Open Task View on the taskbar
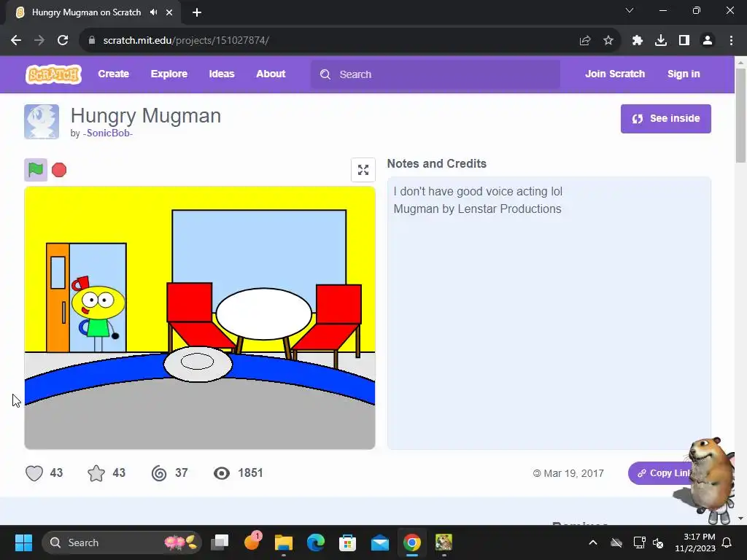Viewport: 747px width, 560px height. (x=220, y=542)
